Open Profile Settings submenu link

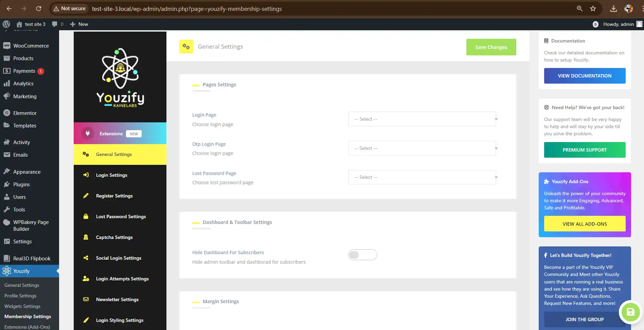click(20, 296)
